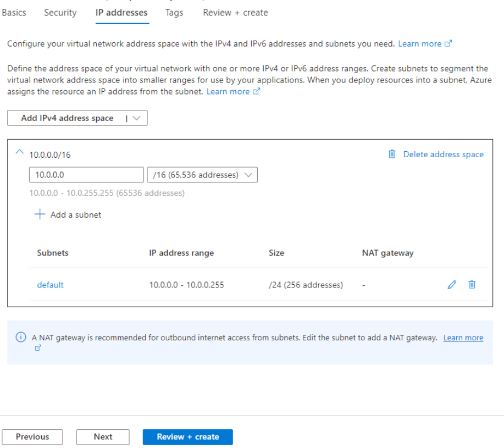504x448 pixels.
Task: Click the 10.0.0.0 - 10.0.0.255 range cell
Action: pos(186,285)
